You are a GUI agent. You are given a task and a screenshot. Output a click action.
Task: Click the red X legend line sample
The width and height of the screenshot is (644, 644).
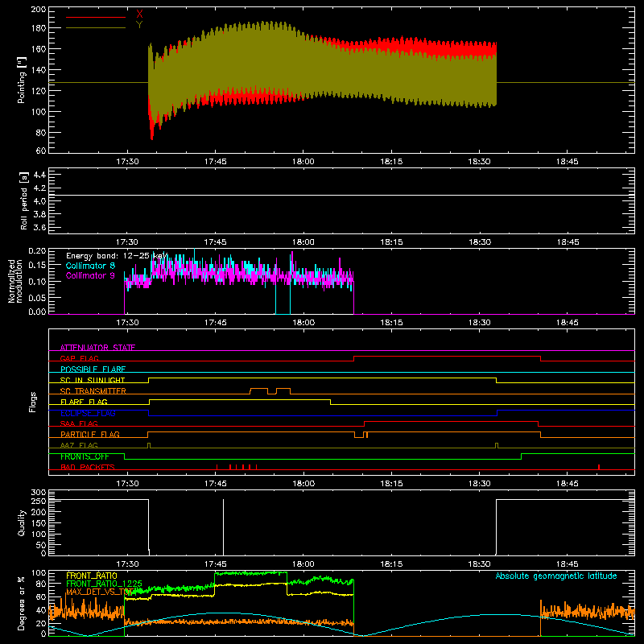coord(96,17)
